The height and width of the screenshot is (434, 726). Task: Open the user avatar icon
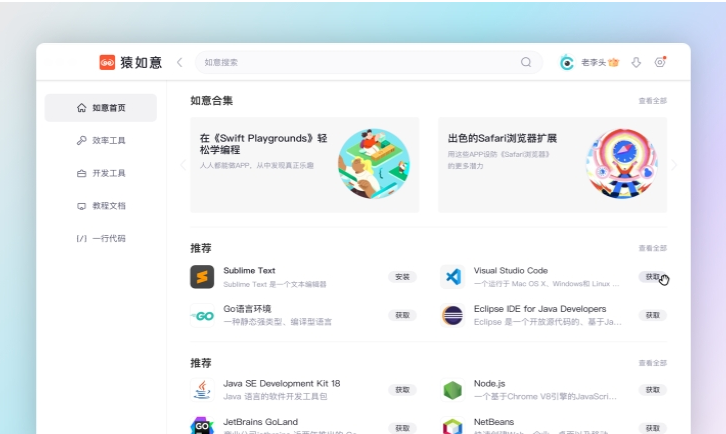coord(566,62)
